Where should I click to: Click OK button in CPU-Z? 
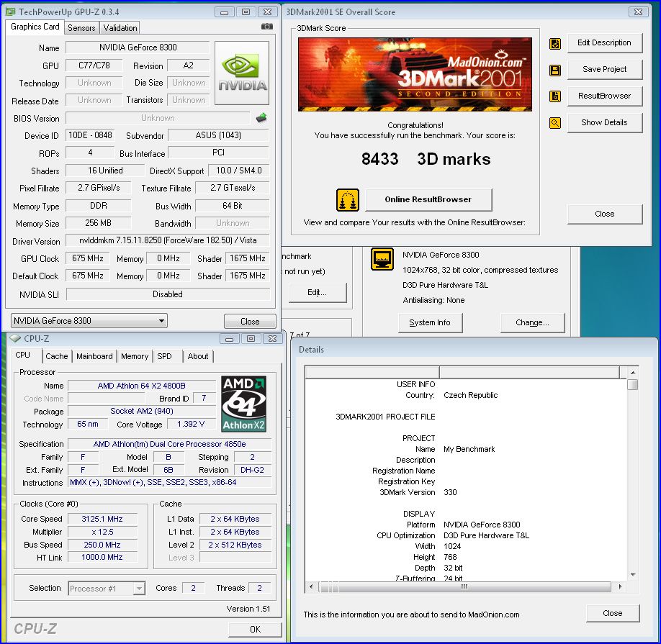click(255, 630)
